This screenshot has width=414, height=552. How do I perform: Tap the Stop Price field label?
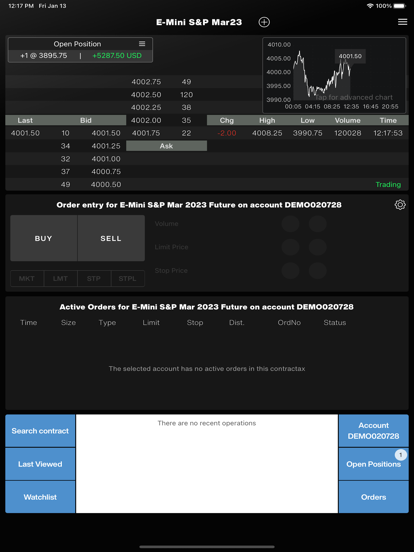click(x=171, y=271)
